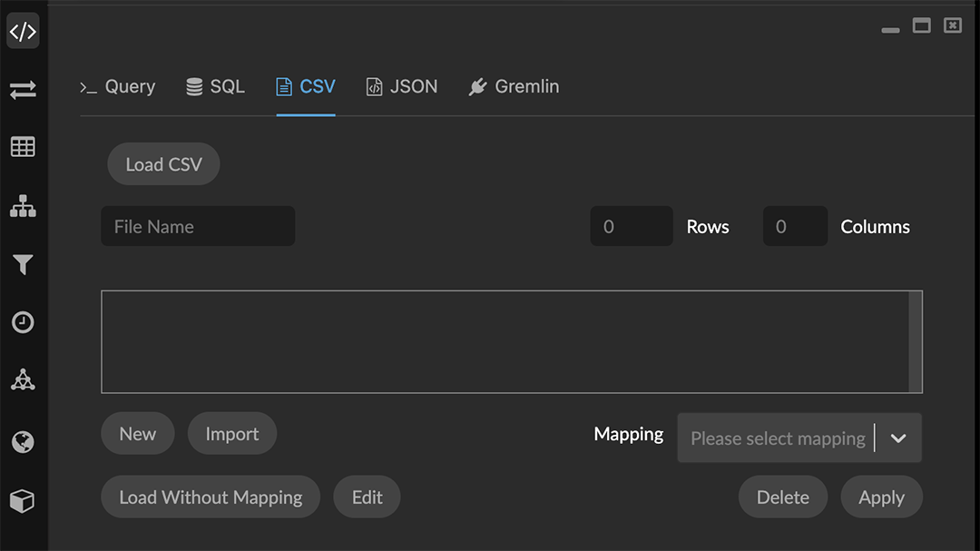Click the Load Without Mapping button
980x551 pixels.
pos(211,497)
